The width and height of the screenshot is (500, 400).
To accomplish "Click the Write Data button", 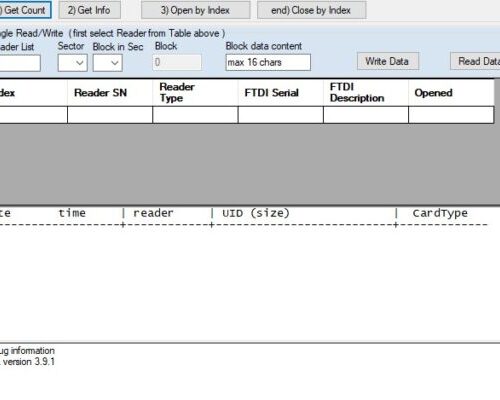I will click(x=387, y=61).
